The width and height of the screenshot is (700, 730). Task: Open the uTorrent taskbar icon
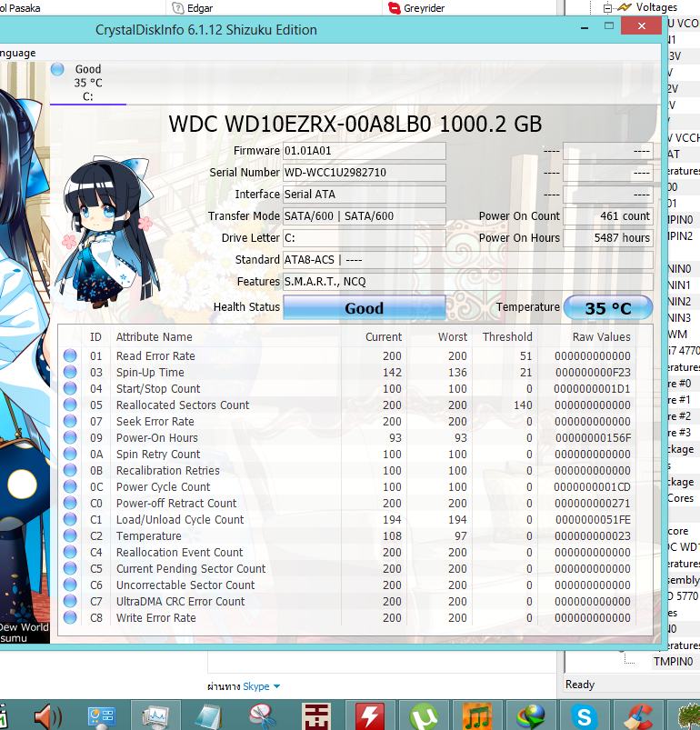pos(424,716)
